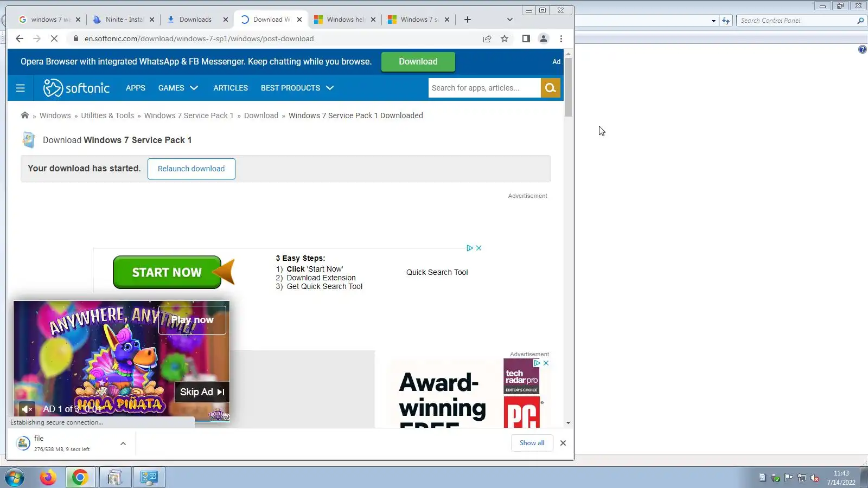The image size is (868, 488).
Task: Skip the video ad
Action: pyautogui.click(x=202, y=392)
